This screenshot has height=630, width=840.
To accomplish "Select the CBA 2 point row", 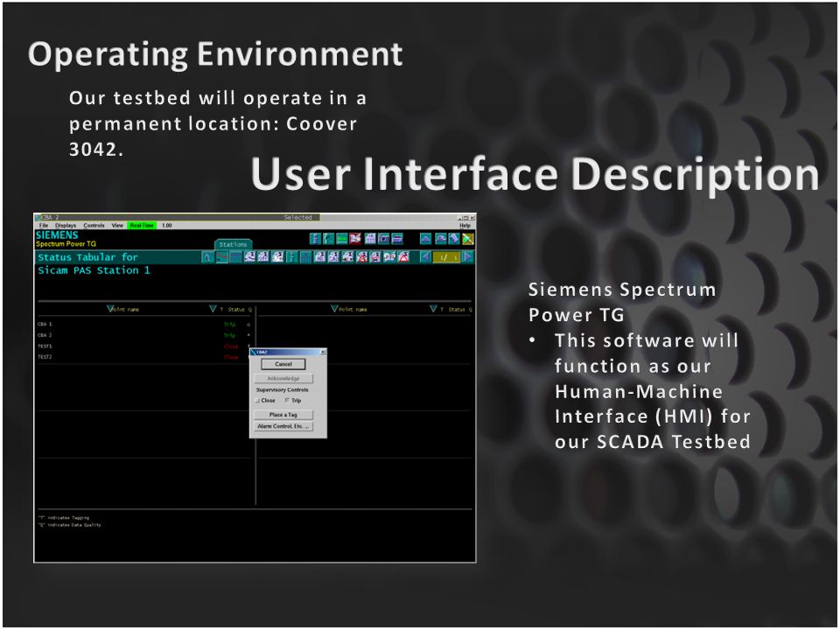I will click(144, 335).
